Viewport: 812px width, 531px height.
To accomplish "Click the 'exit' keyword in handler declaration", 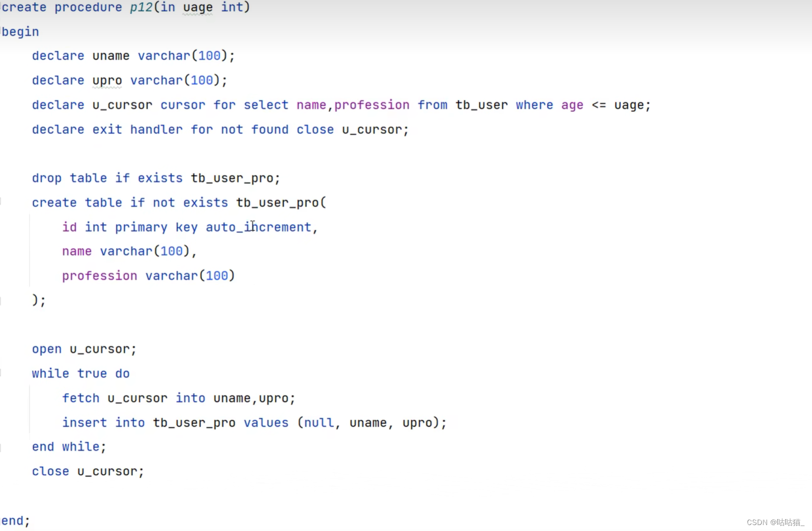I will (107, 130).
